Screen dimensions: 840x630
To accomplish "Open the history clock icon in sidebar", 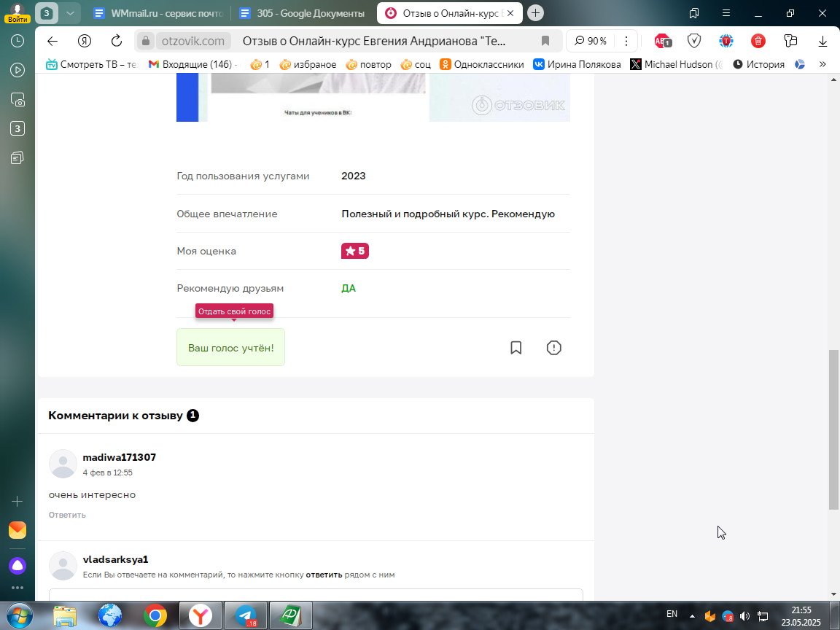I will tap(17, 41).
